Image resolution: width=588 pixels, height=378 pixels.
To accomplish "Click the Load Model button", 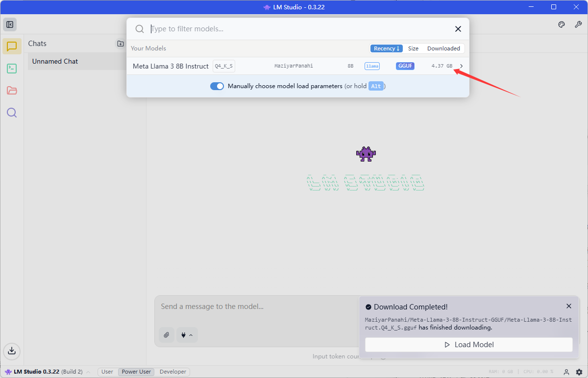I will [469, 345].
